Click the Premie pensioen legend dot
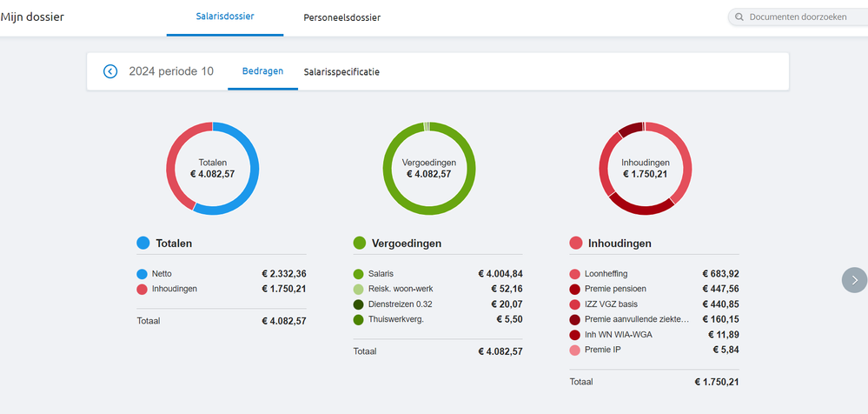This screenshot has height=414, width=868. click(x=574, y=289)
